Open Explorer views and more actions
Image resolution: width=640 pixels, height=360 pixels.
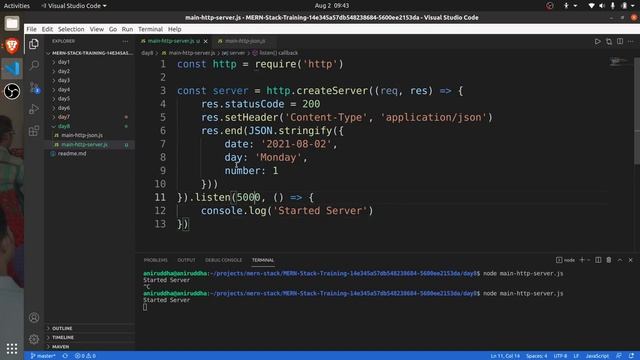(125, 41)
